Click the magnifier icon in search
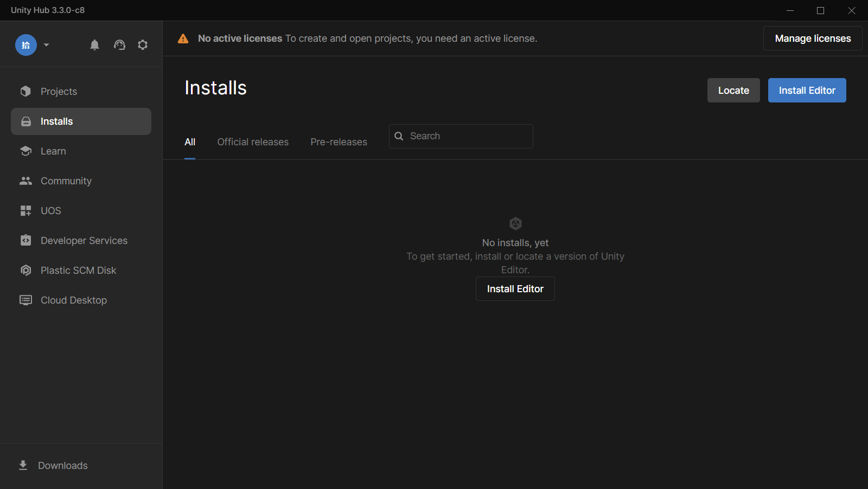 [399, 136]
